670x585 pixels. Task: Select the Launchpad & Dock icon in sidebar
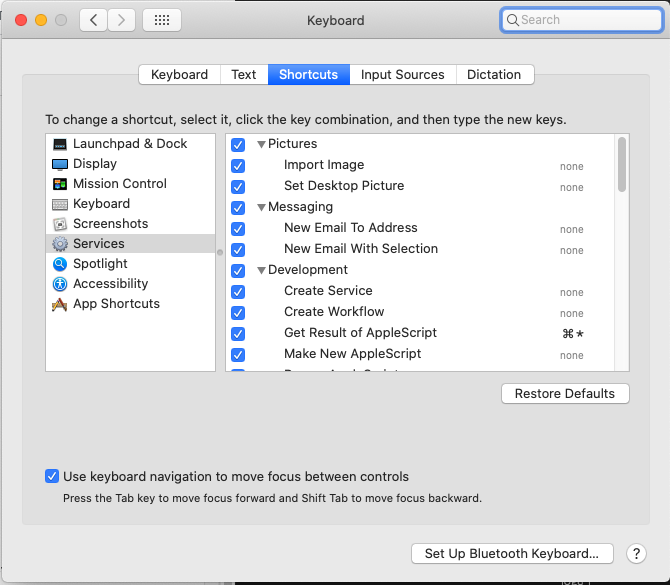60,144
